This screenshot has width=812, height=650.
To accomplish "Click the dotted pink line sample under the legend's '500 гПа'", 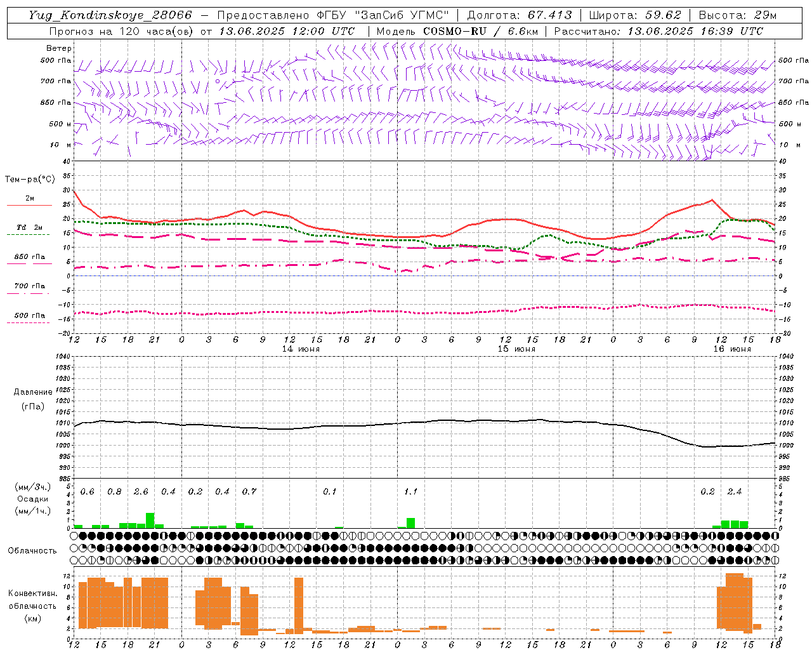I will 28,322.
